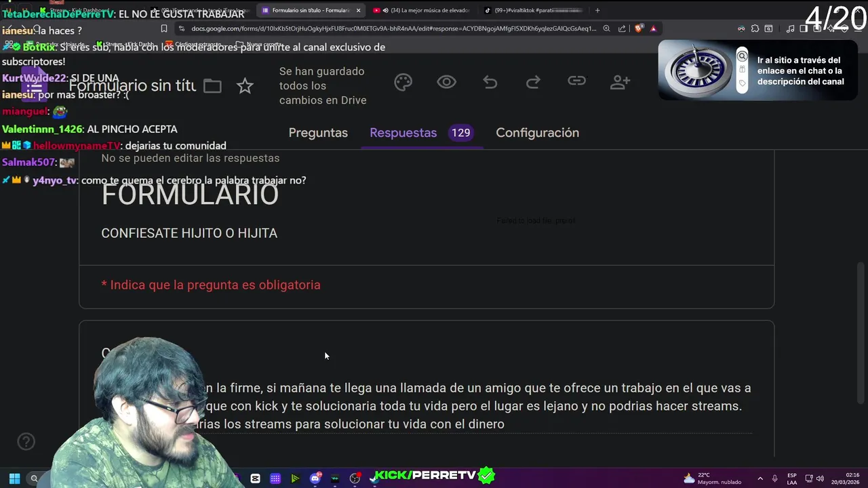The width and height of the screenshot is (868, 488).
Task: Toggle the browser sidebar panel icon
Action: [x=804, y=28]
